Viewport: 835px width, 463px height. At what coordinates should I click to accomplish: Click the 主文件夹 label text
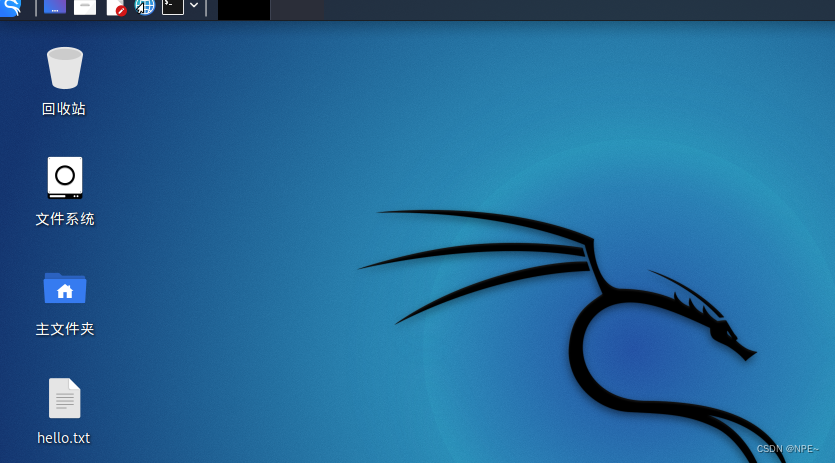point(65,329)
